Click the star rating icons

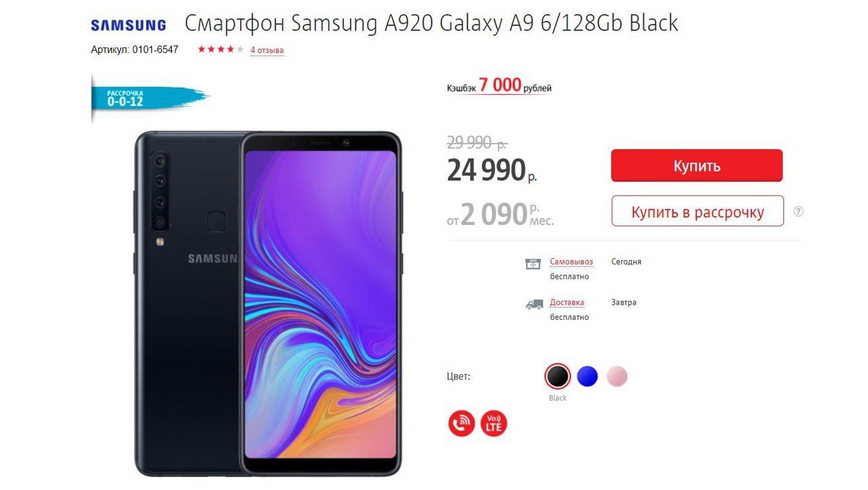pos(220,49)
